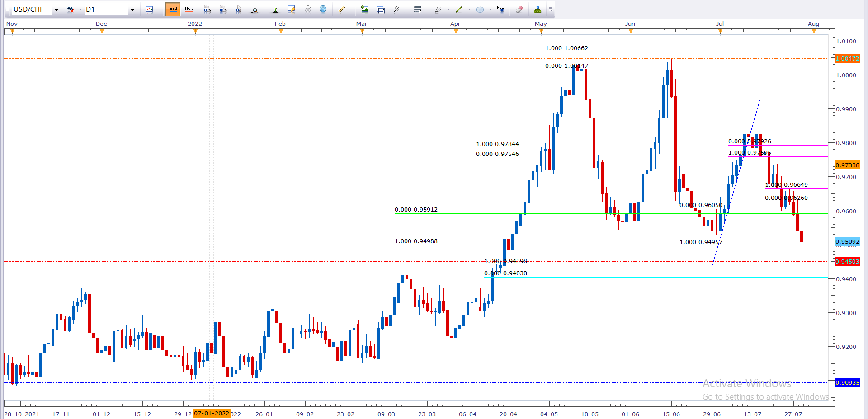Viewport: 868px width, 419px height.
Task: Select the ellipse shape tool
Action: click(480, 9)
